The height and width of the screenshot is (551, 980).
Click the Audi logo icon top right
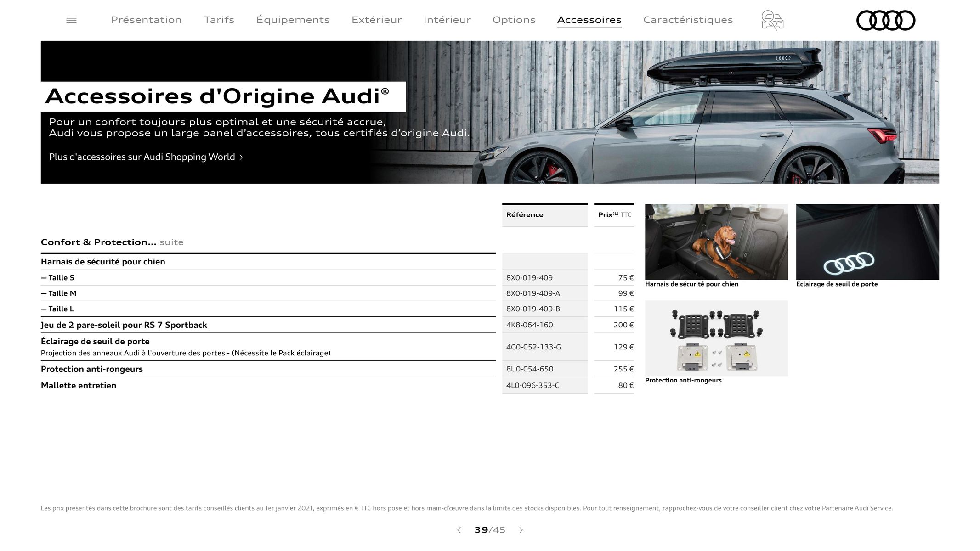pos(885,20)
